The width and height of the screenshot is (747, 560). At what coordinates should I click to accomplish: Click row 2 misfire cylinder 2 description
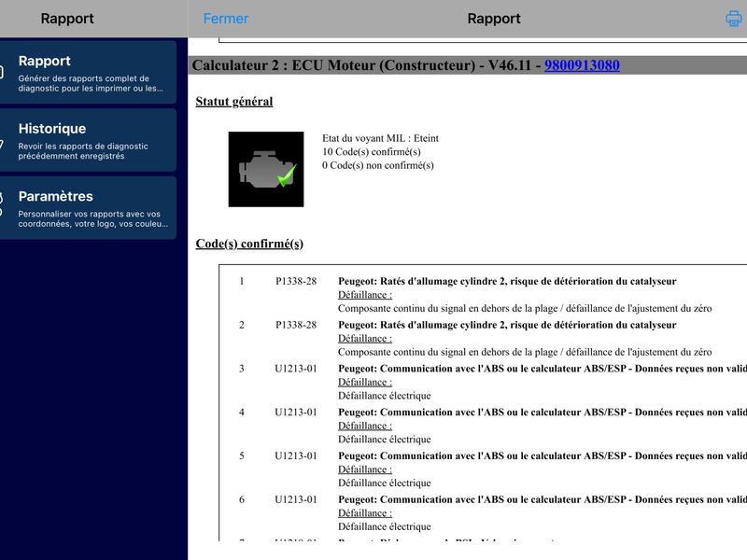[x=507, y=325]
